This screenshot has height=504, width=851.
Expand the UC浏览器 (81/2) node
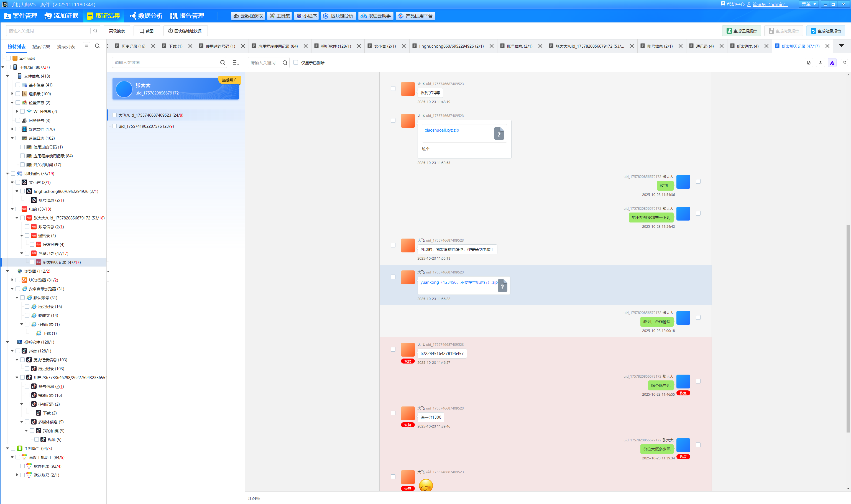[x=12, y=280]
